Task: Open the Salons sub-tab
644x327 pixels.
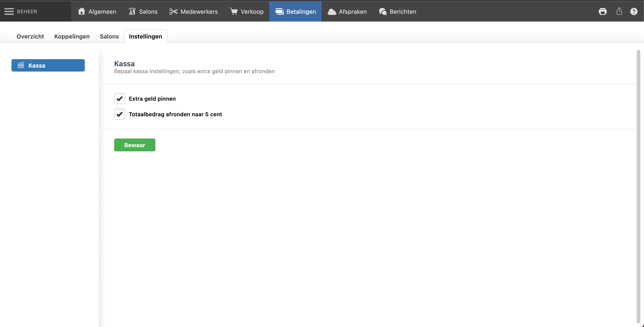Action: pos(109,36)
